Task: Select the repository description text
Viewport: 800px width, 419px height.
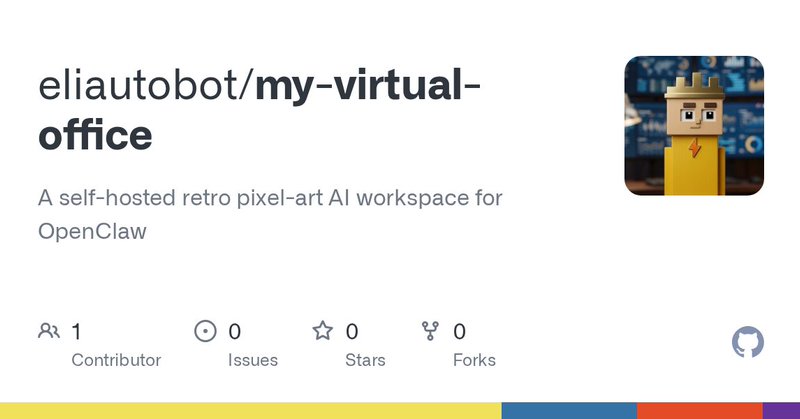Action: pos(270,214)
